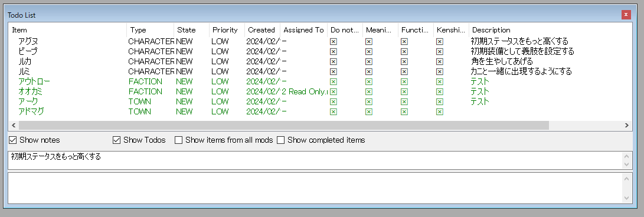Click into the notes field reading 初期ステータスをもっと高くする
644x217 pixels.
coord(315,160)
